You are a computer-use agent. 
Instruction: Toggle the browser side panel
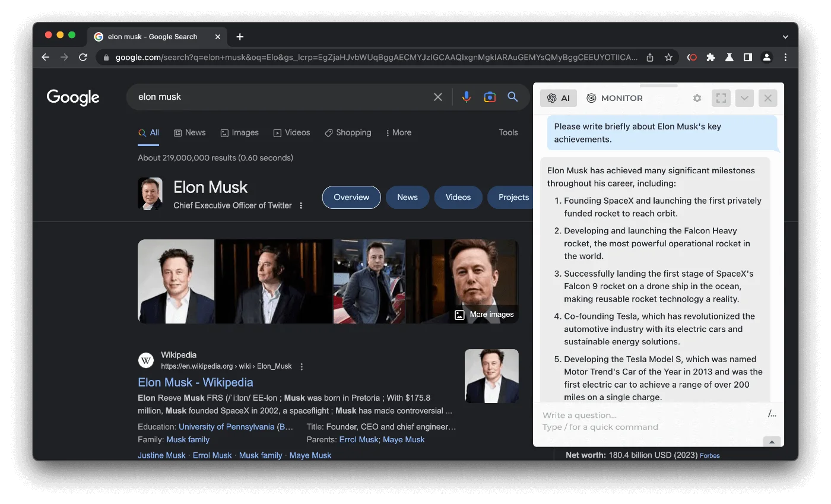point(748,57)
